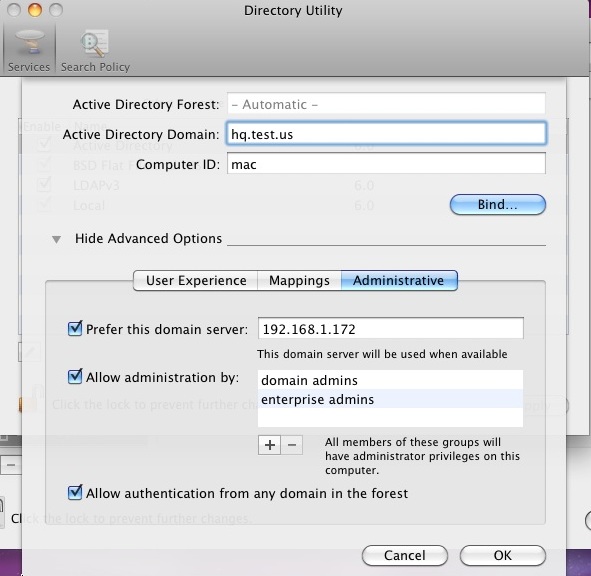Click the Bind... button
The height and width of the screenshot is (576, 591).
pyautogui.click(x=498, y=205)
